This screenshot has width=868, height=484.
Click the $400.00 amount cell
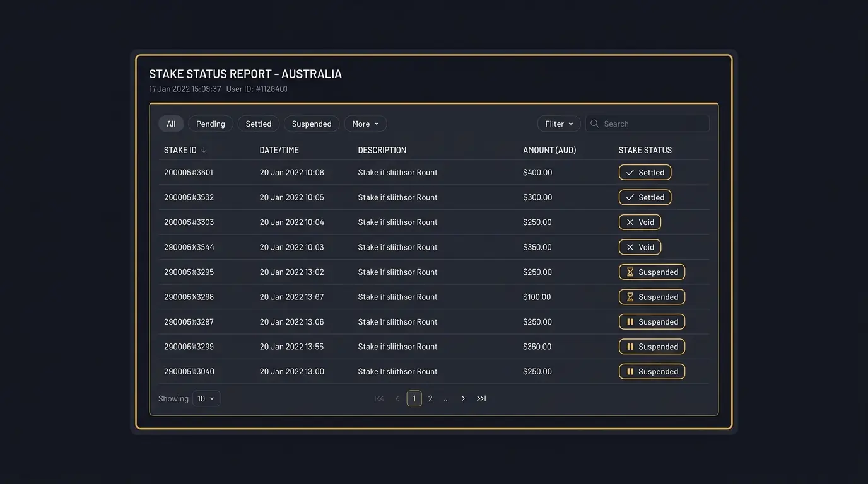click(537, 172)
